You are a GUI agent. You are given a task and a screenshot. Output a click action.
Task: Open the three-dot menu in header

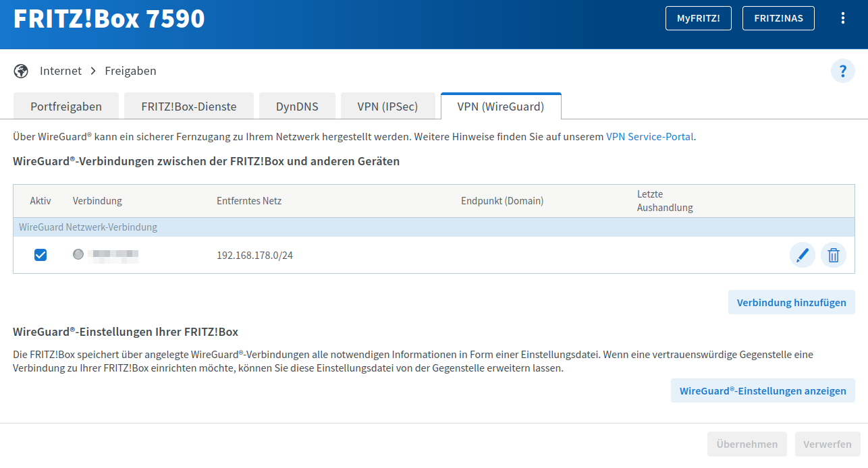(x=842, y=18)
